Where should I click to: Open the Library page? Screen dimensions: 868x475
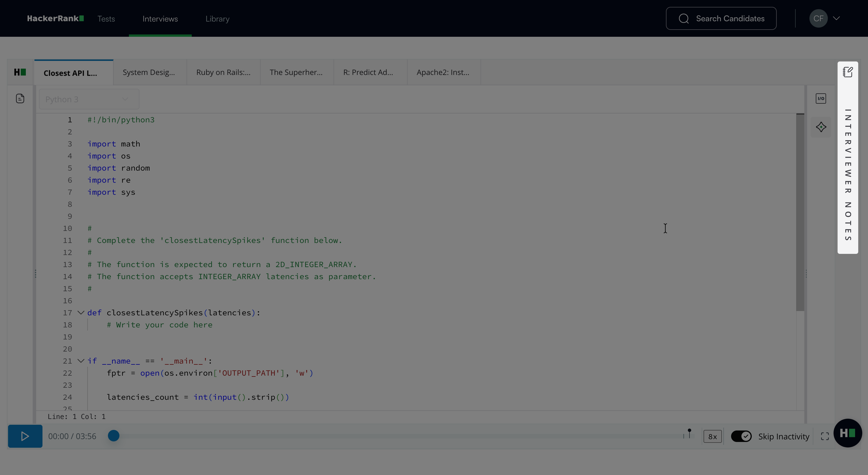click(217, 19)
